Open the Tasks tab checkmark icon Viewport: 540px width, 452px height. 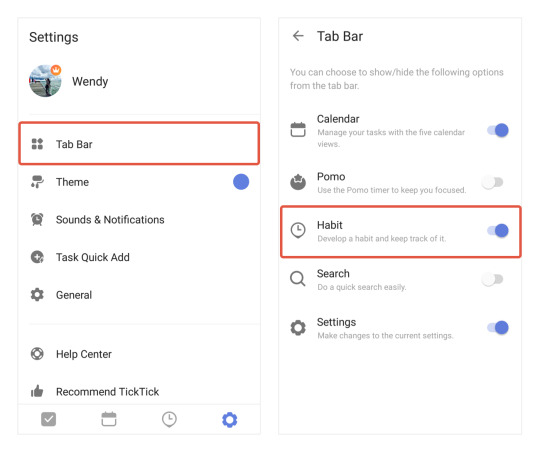point(49,419)
